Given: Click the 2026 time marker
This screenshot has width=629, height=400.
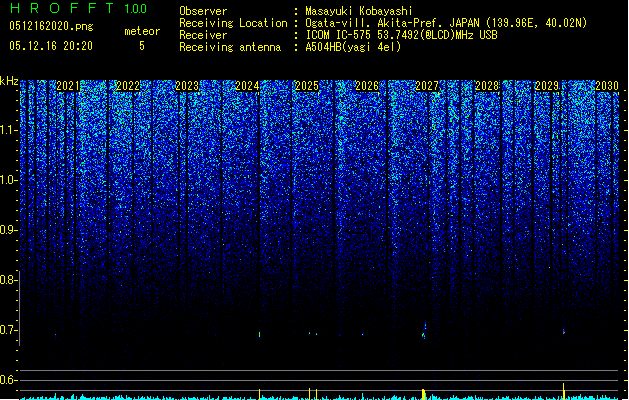Looking at the screenshot, I should click(x=367, y=86).
